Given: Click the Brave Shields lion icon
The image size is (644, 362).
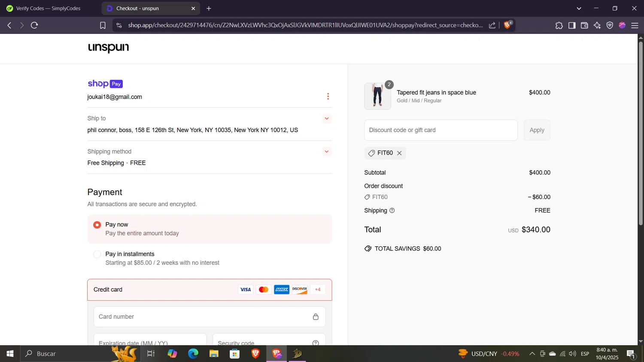Looking at the screenshot, I should pyautogui.click(x=508, y=25).
